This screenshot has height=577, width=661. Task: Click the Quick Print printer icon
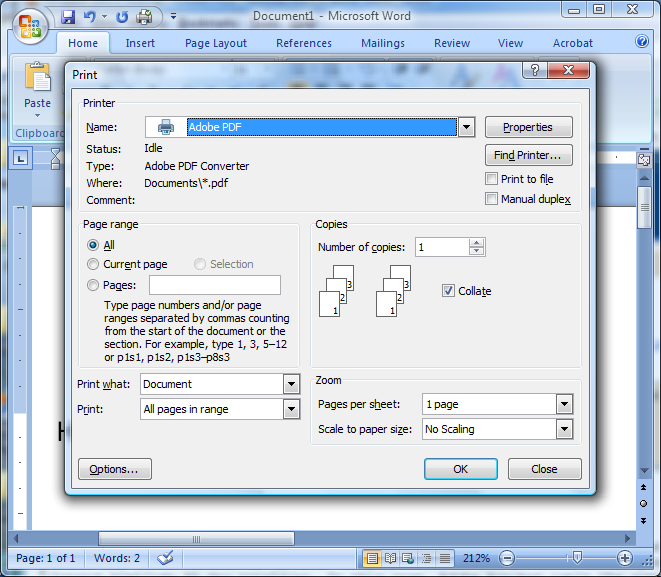[145, 17]
